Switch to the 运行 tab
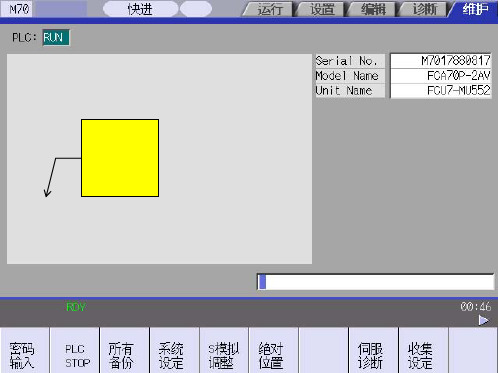Screen dimensions: 498x373 click(269, 9)
